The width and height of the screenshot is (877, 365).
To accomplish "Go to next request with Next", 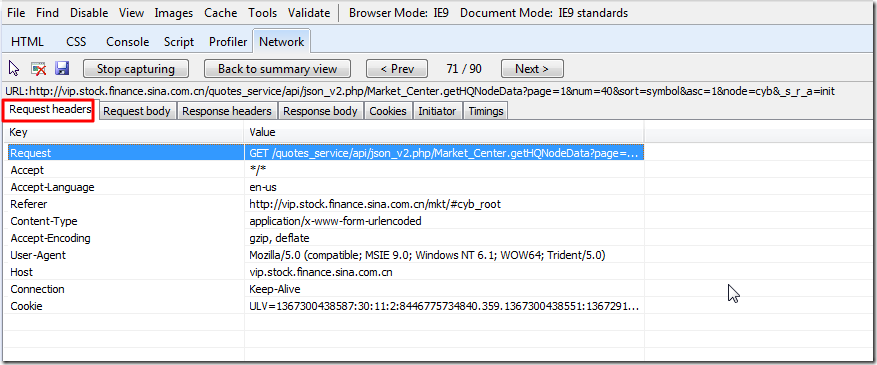I will [x=532, y=69].
